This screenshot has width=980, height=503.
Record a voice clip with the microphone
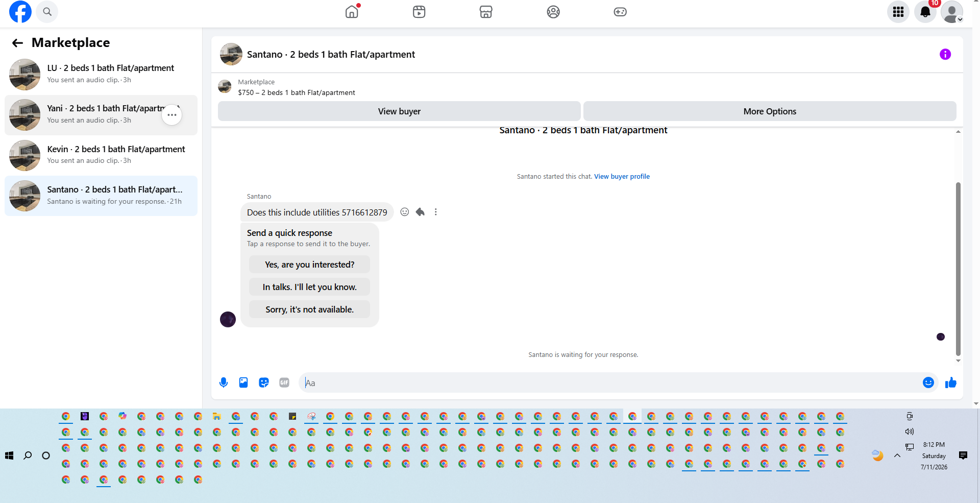[x=224, y=382]
